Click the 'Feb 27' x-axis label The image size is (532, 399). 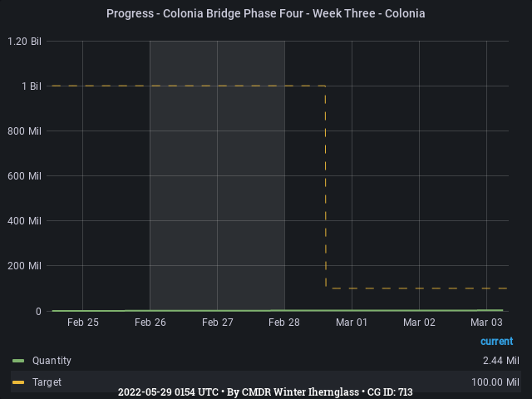(x=218, y=323)
